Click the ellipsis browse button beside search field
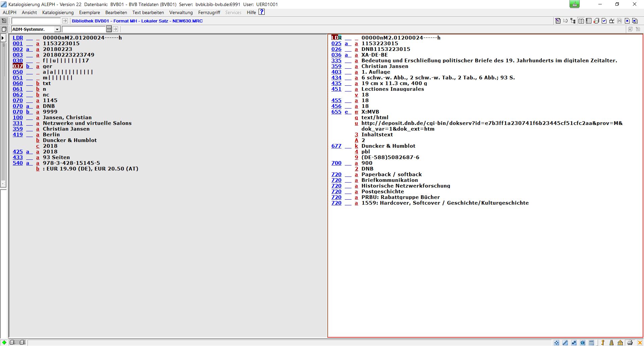Image resolution: width=644 pixels, height=346 pixels. tap(109, 29)
